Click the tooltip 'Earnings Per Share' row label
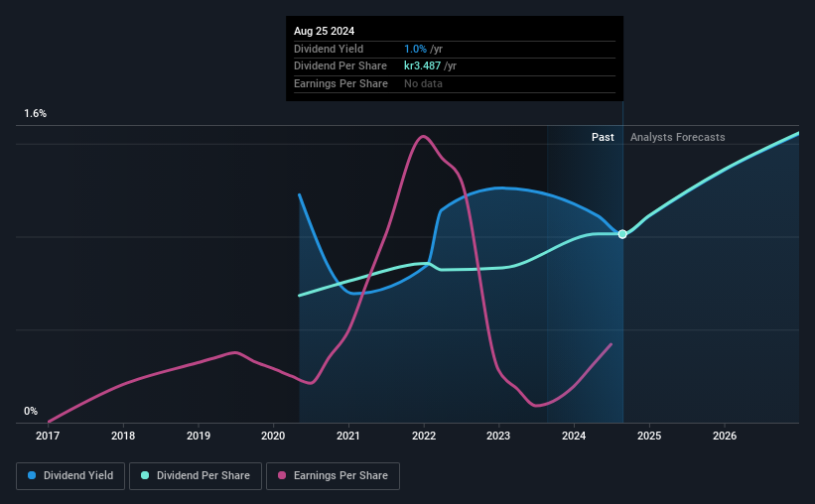815x504 pixels. pyautogui.click(x=340, y=83)
